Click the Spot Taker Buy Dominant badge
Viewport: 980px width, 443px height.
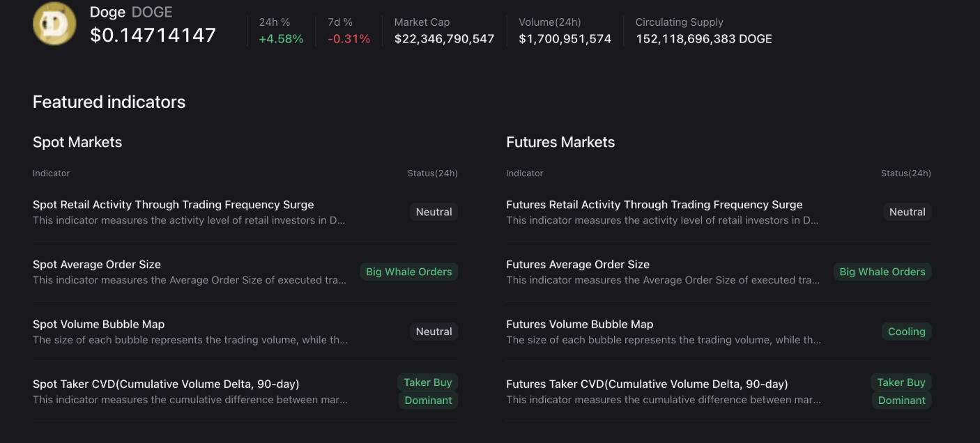tap(428, 391)
